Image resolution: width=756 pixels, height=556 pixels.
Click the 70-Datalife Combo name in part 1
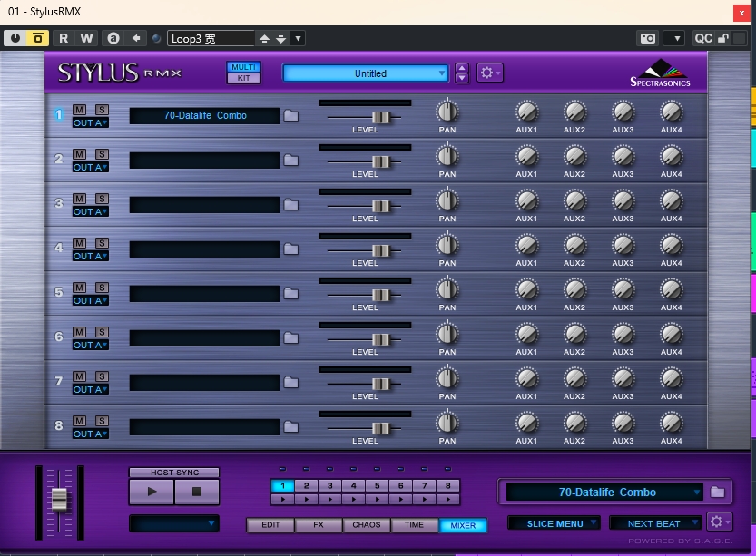[x=205, y=115]
